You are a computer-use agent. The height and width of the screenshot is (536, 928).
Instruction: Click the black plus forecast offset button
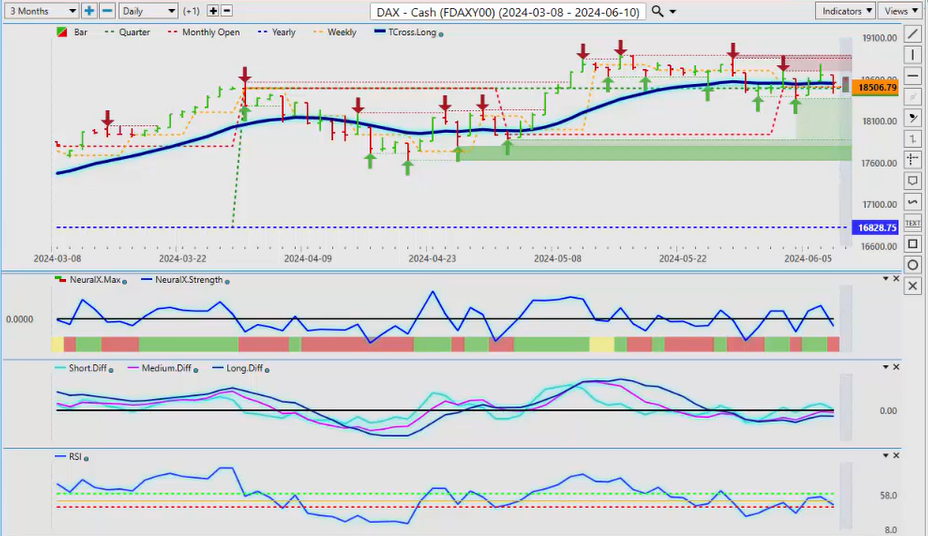tap(212, 11)
